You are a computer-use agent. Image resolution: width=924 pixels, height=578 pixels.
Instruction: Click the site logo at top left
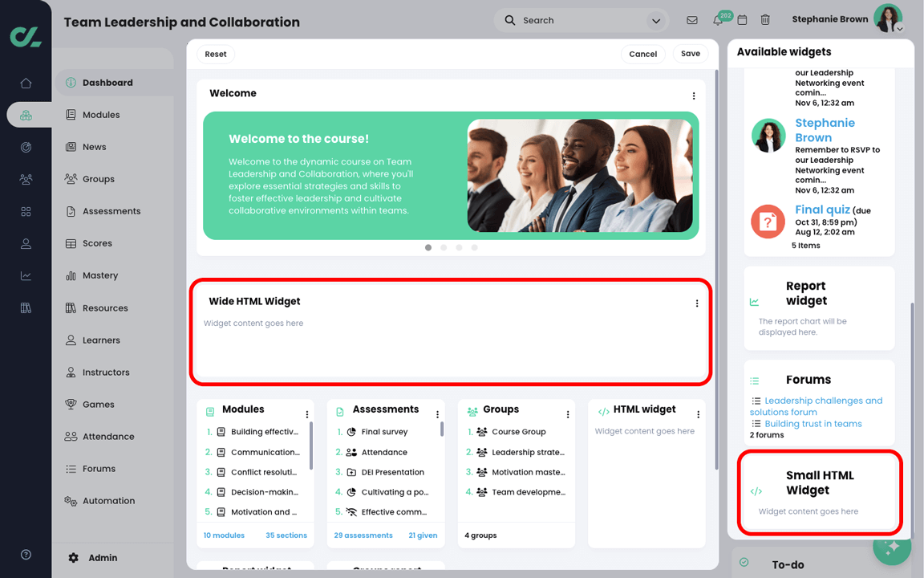26,36
